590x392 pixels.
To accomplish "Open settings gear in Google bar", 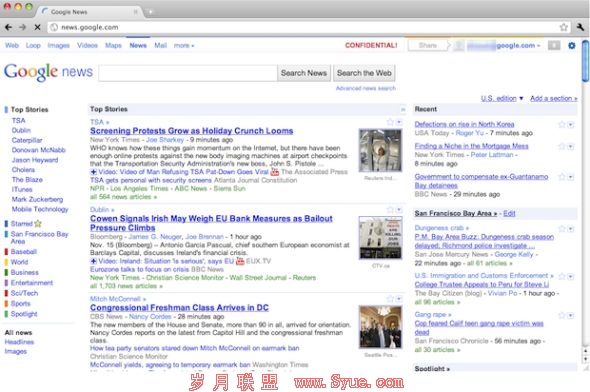I will (572, 46).
